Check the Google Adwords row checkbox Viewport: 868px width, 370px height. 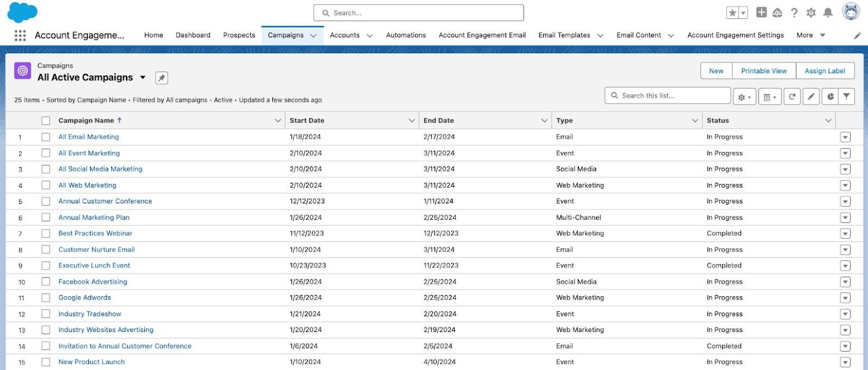(46, 298)
